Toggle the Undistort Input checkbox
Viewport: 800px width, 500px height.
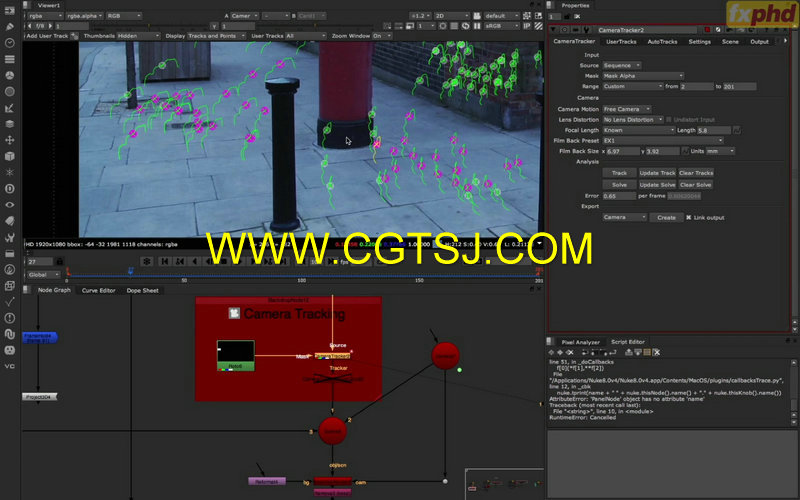pyautogui.click(x=668, y=119)
